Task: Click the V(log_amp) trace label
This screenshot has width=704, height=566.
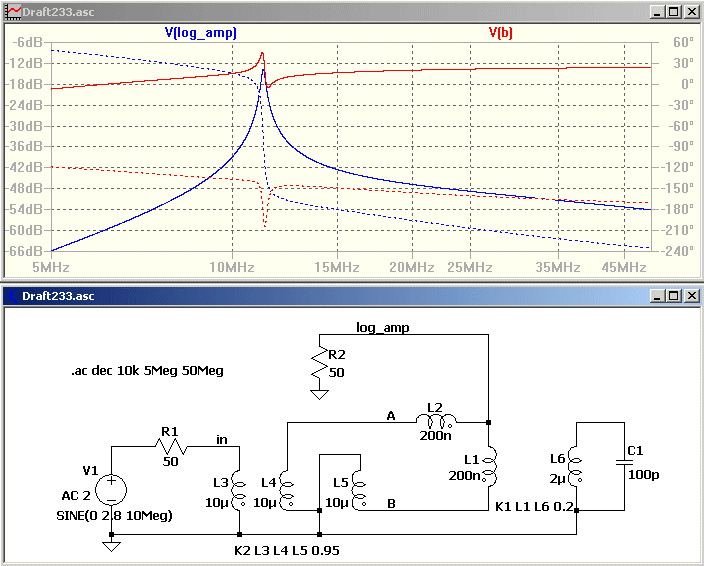Action: pos(201,33)
